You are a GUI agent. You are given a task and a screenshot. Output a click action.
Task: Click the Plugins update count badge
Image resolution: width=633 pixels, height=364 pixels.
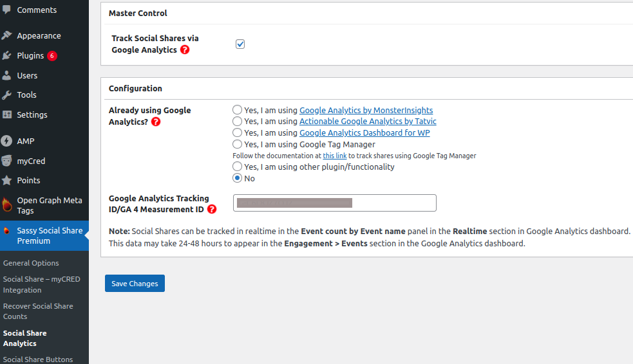(x=52, y=55)
